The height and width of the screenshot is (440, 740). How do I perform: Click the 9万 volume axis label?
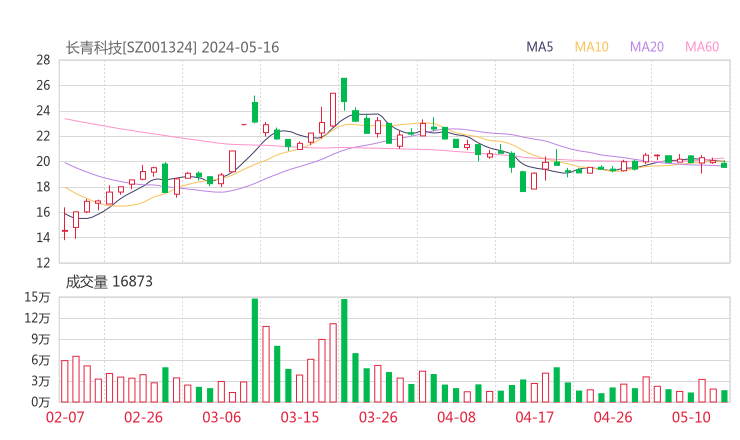click(41, 339)
